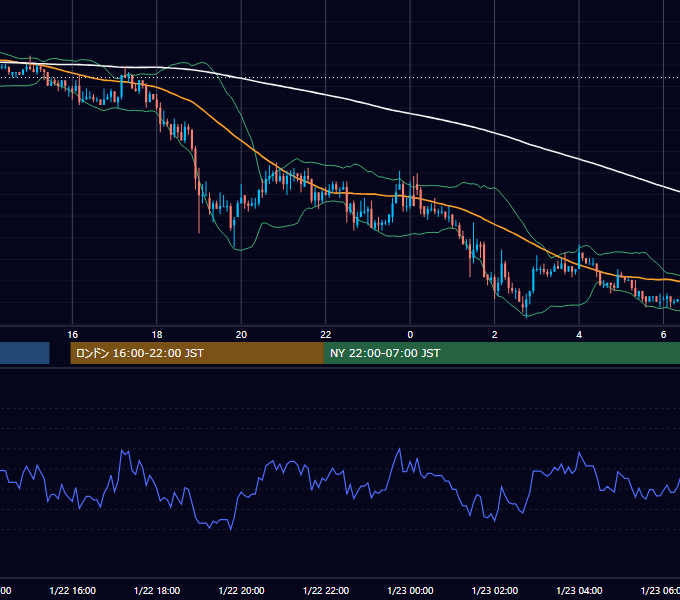
Task: Click the 18 hour label on price chart axis
Action: pos(157,335)
